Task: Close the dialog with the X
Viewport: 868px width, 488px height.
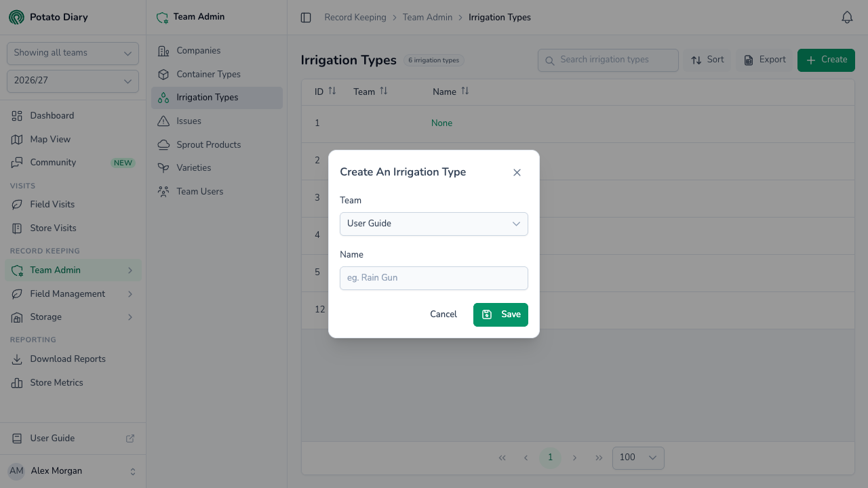Action: [x=517, y=173]
